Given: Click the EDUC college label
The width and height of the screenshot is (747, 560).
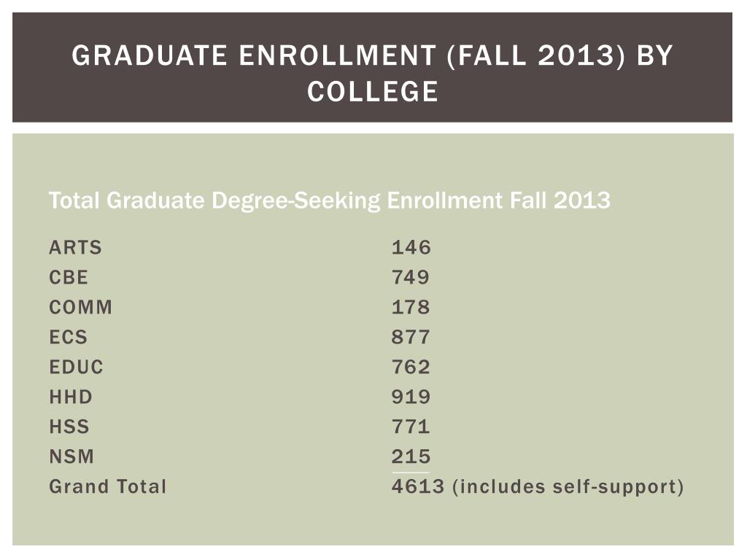Looking at the screenshot, I should (x=76, y=367).
